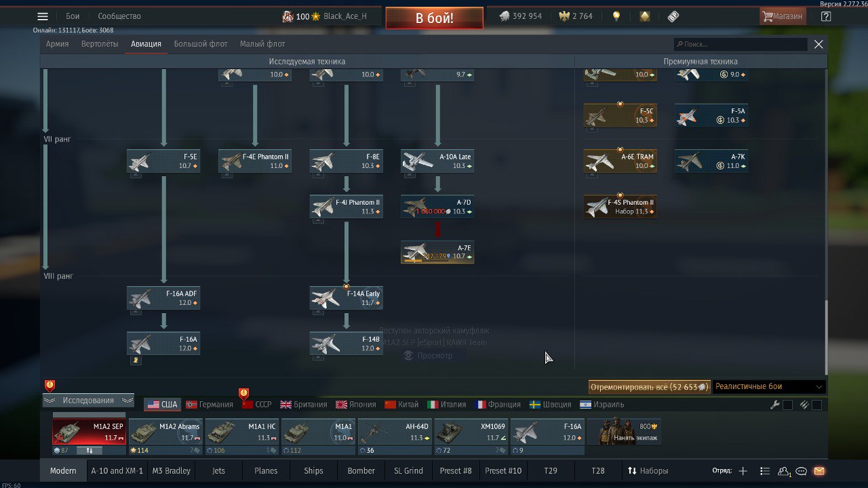Open the Магазин shop
868x488 pixels.
click(783, 16)
